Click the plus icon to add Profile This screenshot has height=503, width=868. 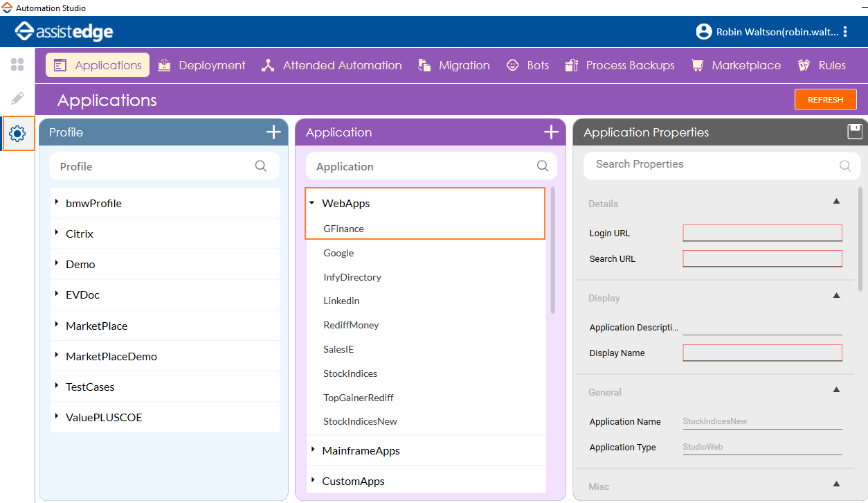click(273, 132)
